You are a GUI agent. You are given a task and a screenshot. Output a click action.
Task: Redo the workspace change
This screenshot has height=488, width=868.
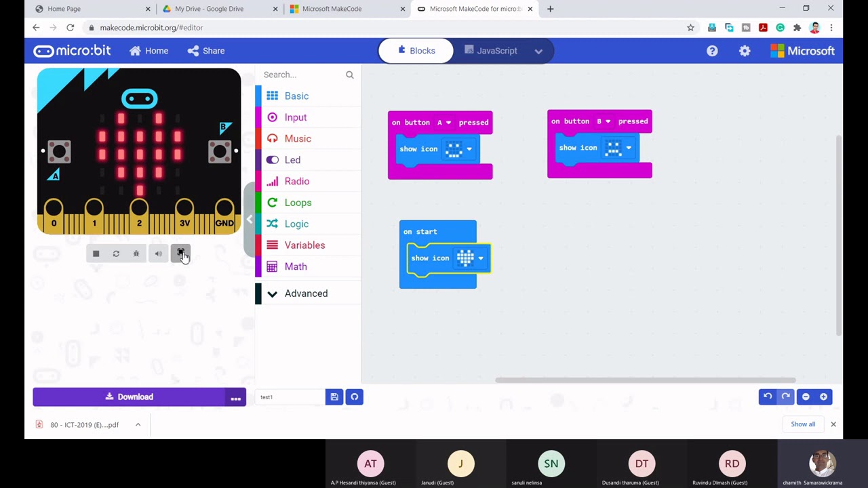(x=785, y=396)
